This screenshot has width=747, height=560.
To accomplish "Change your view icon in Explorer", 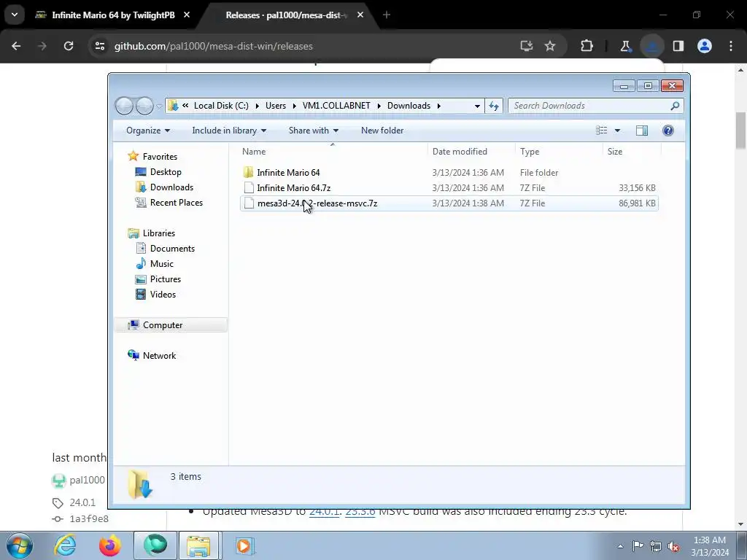I will 602,131.
